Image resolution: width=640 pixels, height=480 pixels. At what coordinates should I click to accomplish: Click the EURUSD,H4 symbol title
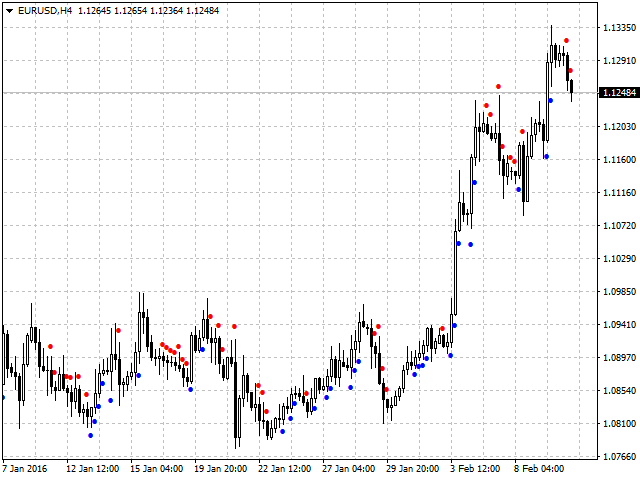[x=45, y=11]
